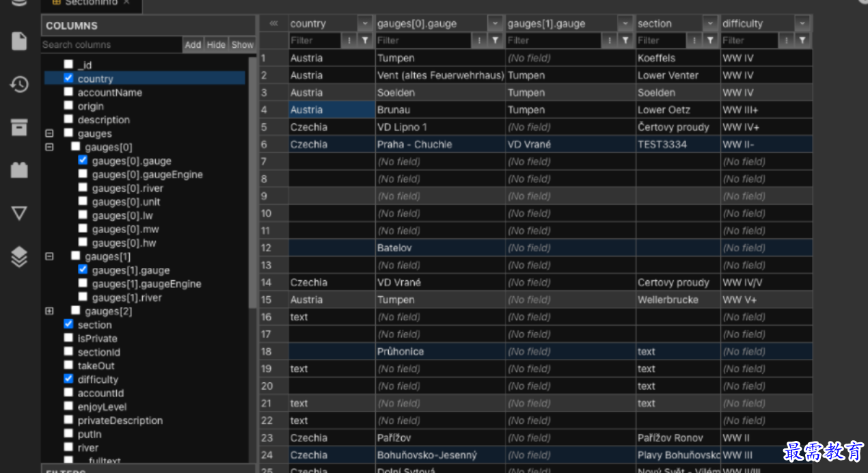Check the takeOut column checkbox

[68, 366]
